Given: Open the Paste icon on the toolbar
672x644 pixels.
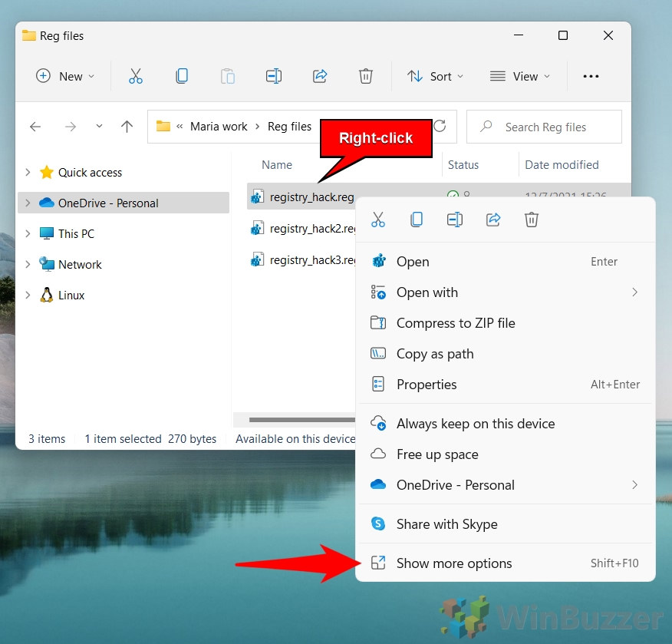Looking at the screenshot, I should (x=228, y=76).
